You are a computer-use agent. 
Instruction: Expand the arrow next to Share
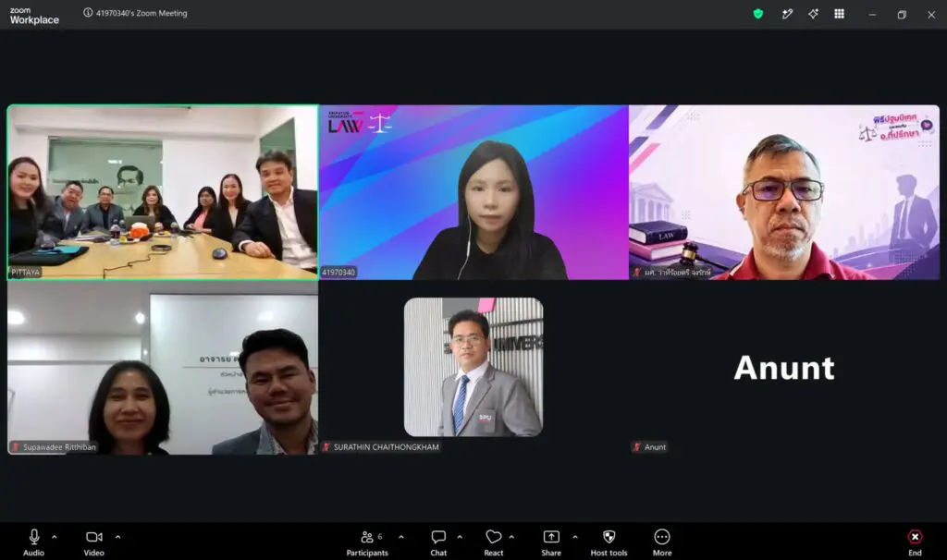coord(575,537)
